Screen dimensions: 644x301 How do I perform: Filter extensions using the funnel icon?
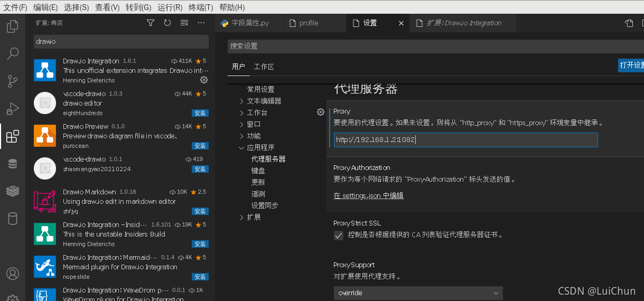point(151,23)
